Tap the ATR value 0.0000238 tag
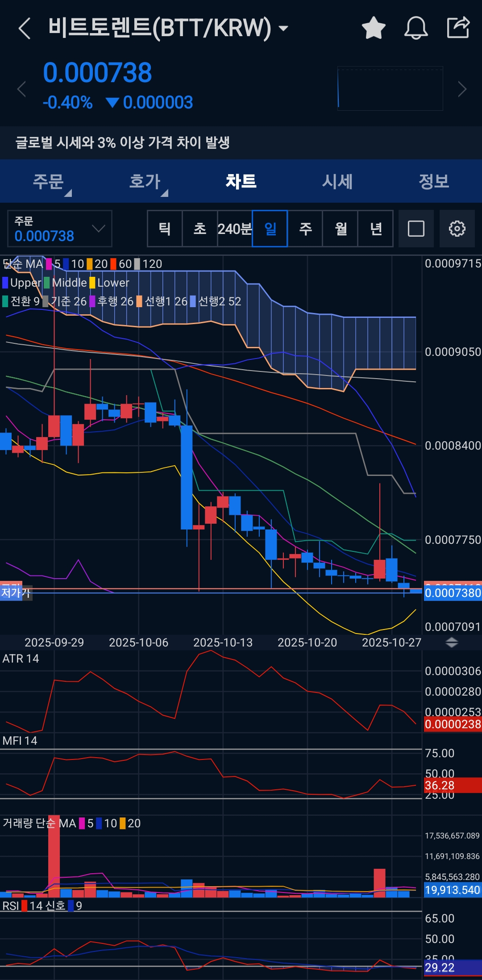 453,724
